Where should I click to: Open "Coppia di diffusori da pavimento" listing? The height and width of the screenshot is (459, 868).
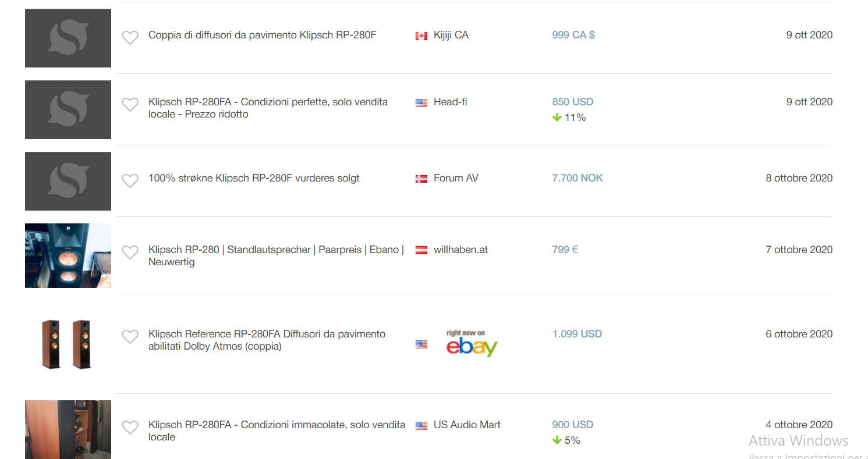click(262, 35)
